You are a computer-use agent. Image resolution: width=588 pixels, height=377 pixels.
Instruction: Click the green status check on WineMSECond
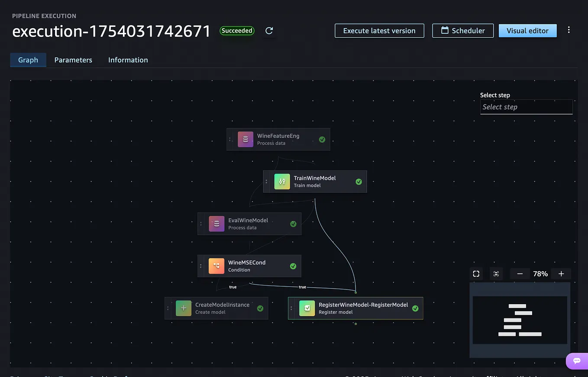tap(294, 266)
